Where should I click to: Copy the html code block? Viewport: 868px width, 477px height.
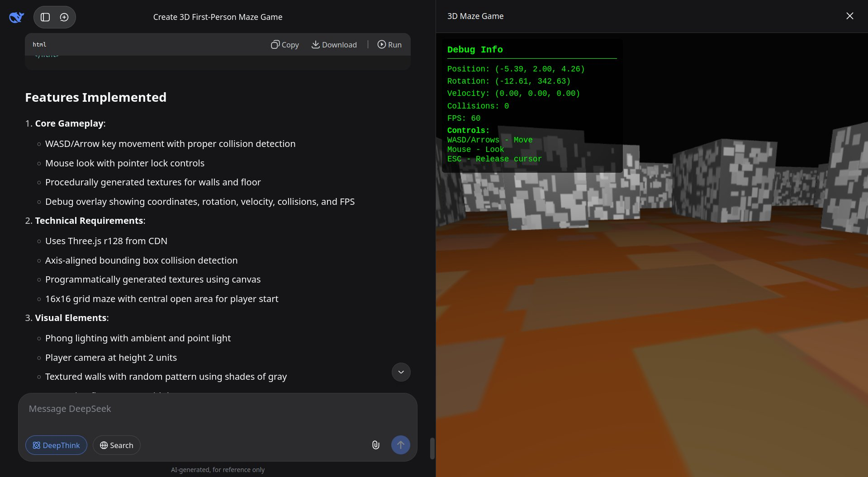285,44
